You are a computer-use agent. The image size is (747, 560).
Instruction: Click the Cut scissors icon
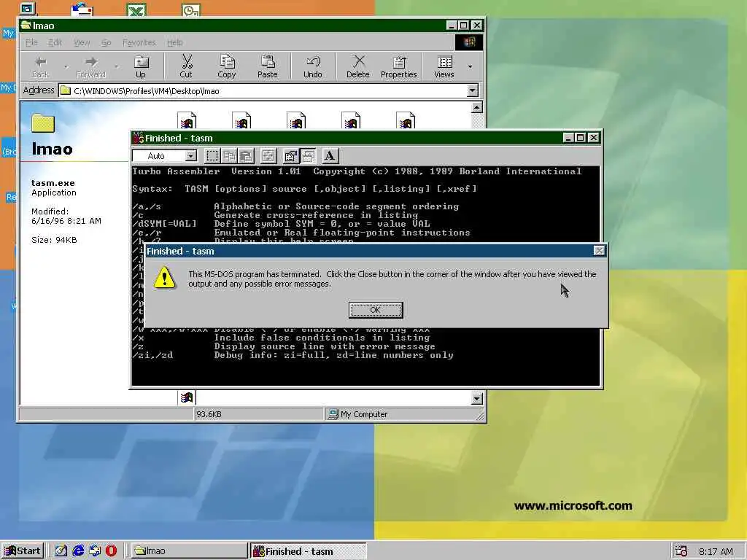pyautogui.click(x=186, y=67)
